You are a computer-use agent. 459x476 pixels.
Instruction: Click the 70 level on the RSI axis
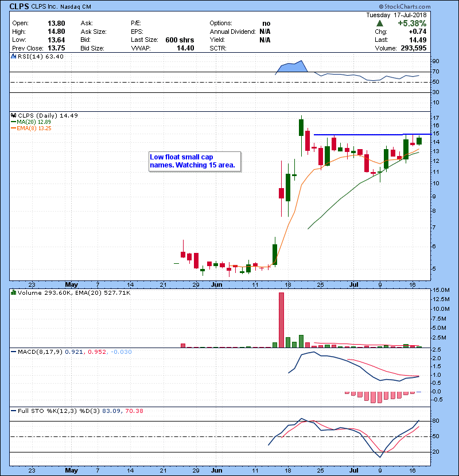(435, 72)
